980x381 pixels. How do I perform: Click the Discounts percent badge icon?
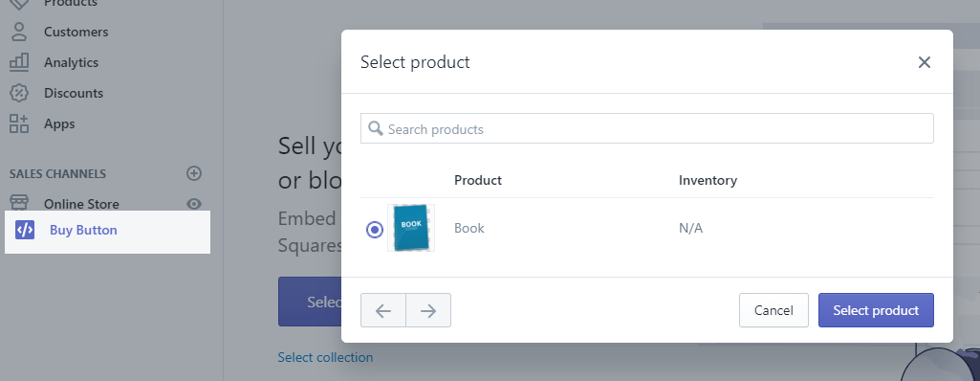click(x=19, y=93)
